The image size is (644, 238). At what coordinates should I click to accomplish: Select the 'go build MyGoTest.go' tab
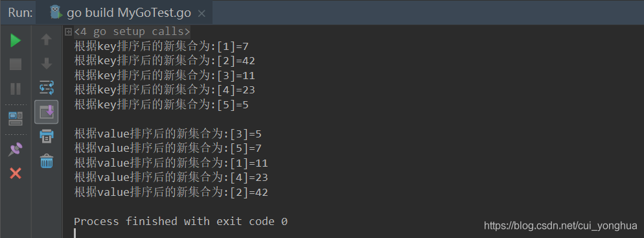(x=122, y=13)
